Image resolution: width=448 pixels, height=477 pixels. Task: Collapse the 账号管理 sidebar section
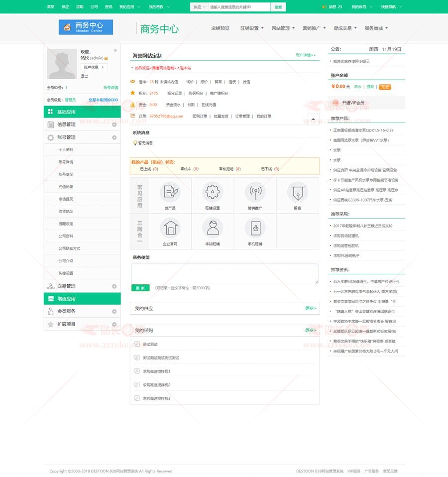[114, 137]
